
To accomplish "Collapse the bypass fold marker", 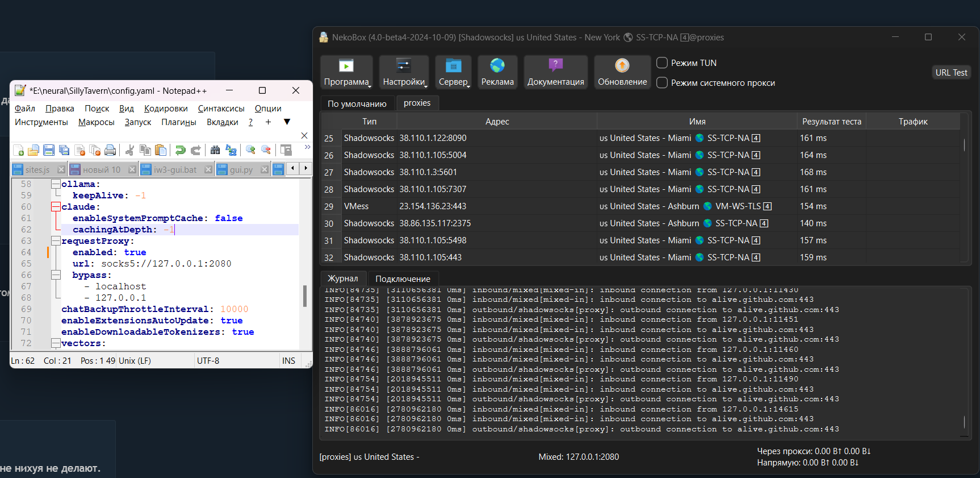I will click(56, 275).
